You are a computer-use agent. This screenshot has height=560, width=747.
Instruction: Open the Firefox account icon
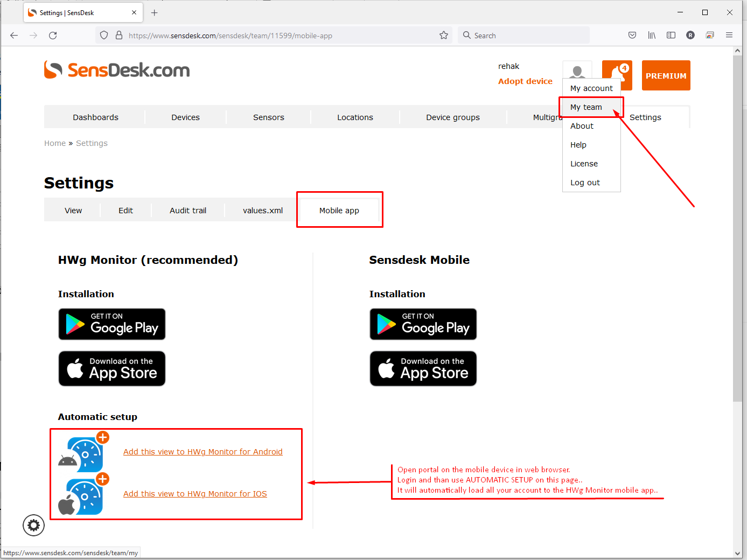click(690, 36)
